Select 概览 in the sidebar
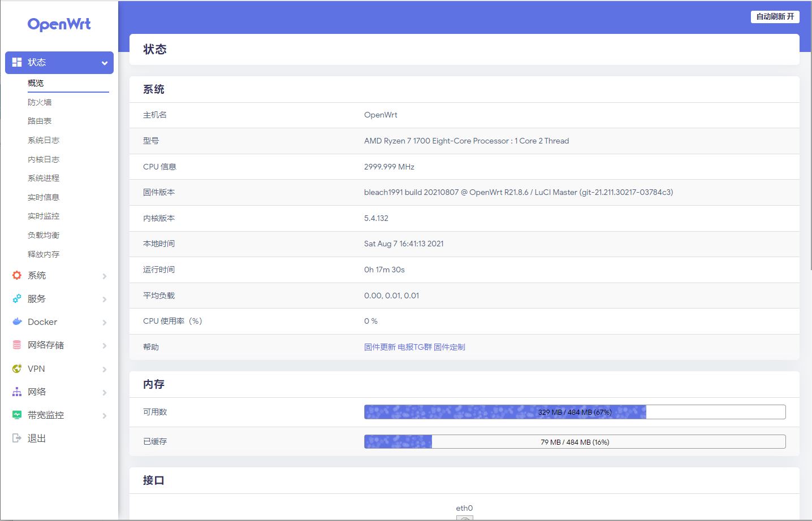812x521 pixels. click(x=36, y=83)
